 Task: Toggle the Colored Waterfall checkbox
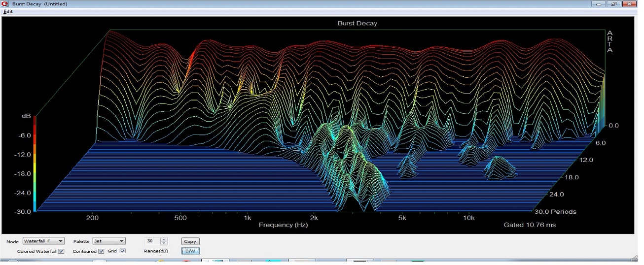[61, 251]
